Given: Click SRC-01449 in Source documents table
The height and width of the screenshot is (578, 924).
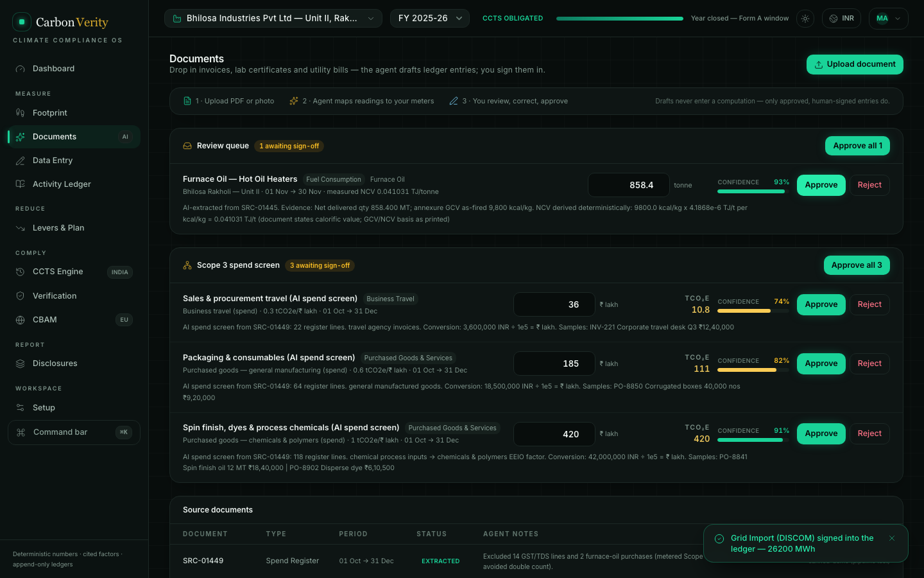Looking at the screenshot, I should point(203,561).
